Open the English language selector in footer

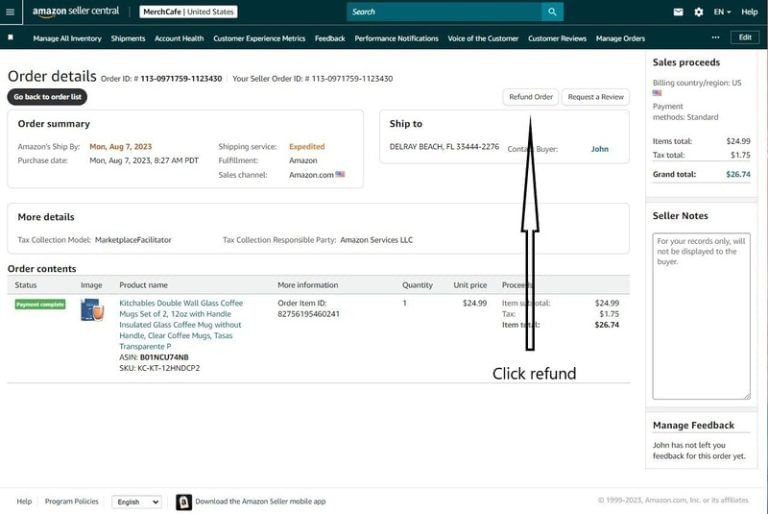click(x=137, y=502)
